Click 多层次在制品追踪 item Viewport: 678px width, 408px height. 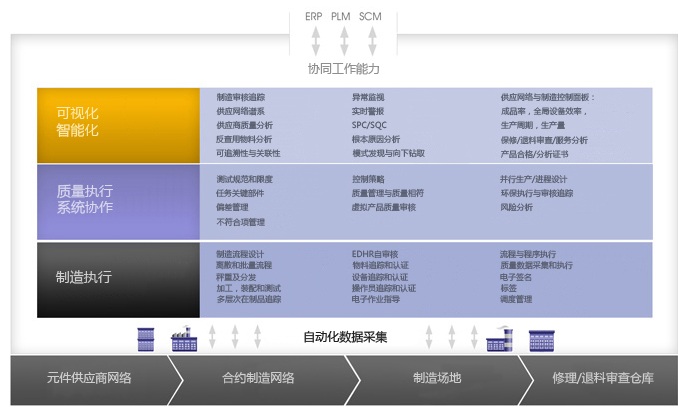249,299
